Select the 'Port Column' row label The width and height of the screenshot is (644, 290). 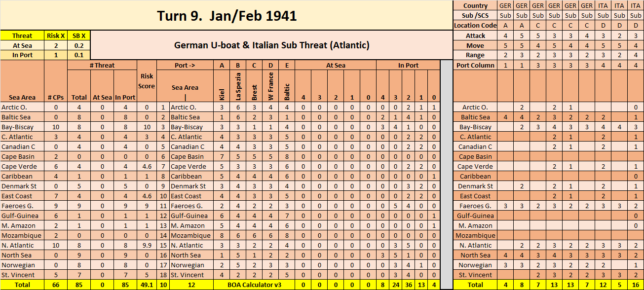tap(475, 65)
